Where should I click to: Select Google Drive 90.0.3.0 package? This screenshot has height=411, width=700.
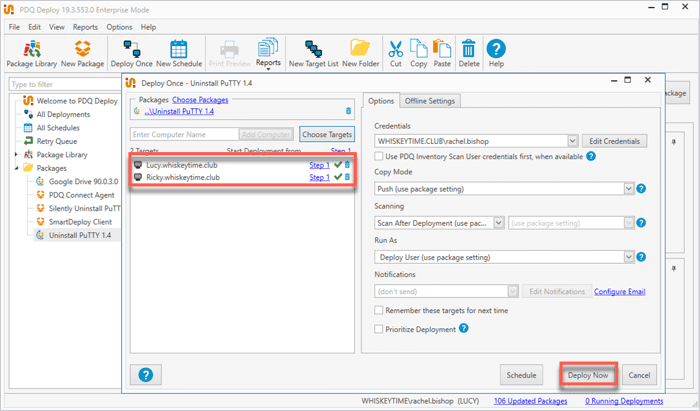click(83, 181)
